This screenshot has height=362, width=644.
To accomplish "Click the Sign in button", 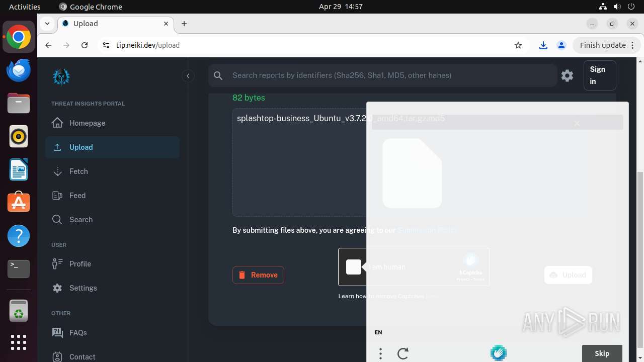I will click(x=600, y=75).
